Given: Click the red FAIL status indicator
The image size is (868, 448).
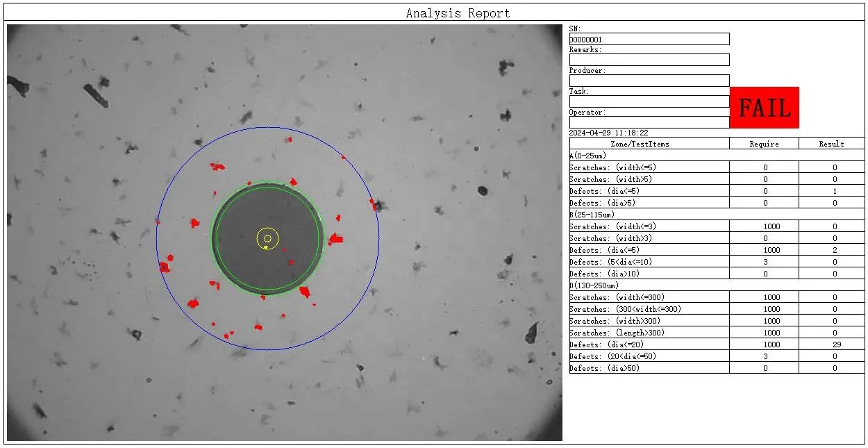Looking at the screenshot, I should [x=764, y=108].
